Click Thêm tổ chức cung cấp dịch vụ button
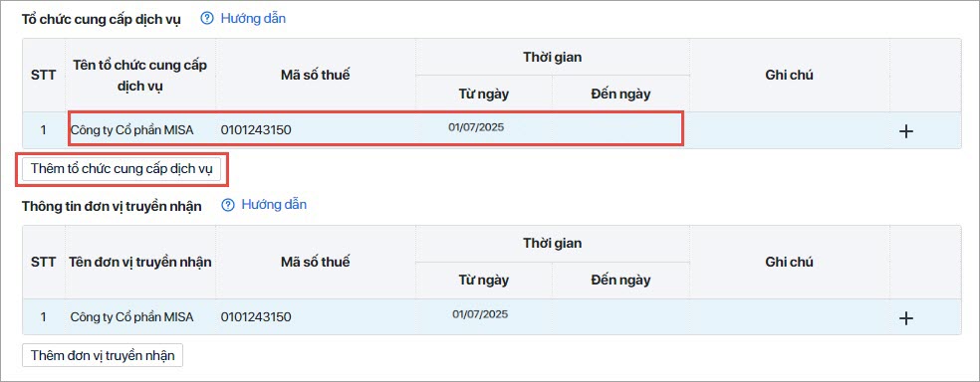The image size is (980, 382). point(122,168)
